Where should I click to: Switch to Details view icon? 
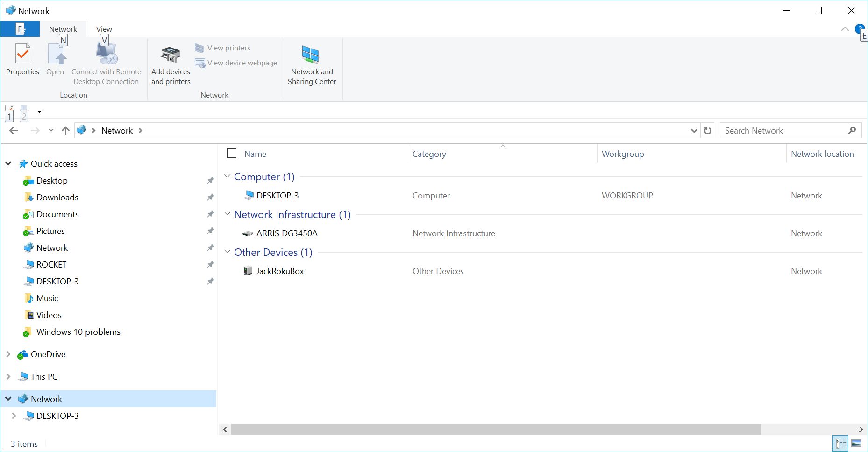(841, 444)
